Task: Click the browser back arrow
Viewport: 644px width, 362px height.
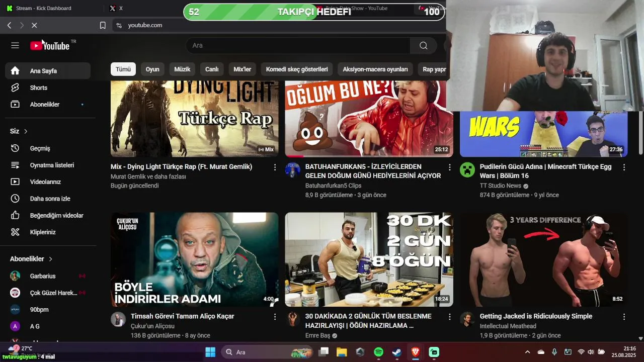Action: (9, 25)
